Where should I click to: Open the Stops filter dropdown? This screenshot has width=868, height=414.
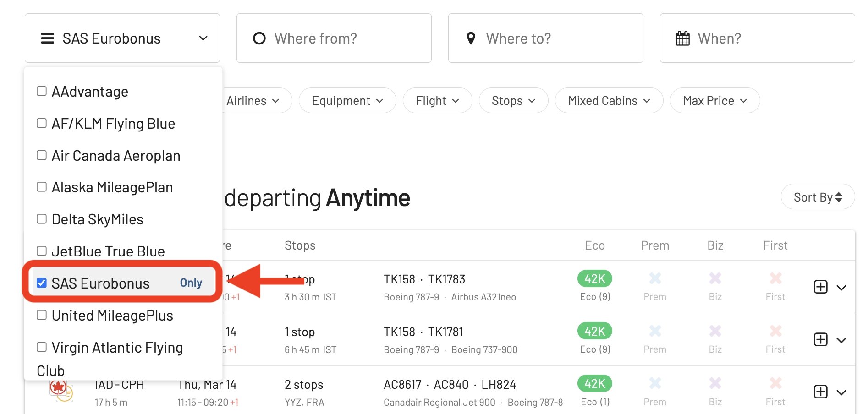pyautogui.click(x=513, y=101)
